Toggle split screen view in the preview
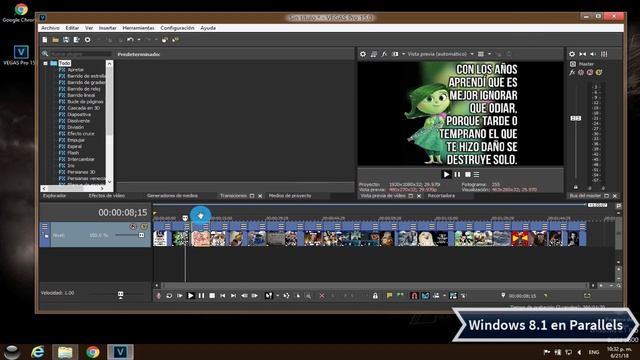The image size is (640, 360). (395, 54)
